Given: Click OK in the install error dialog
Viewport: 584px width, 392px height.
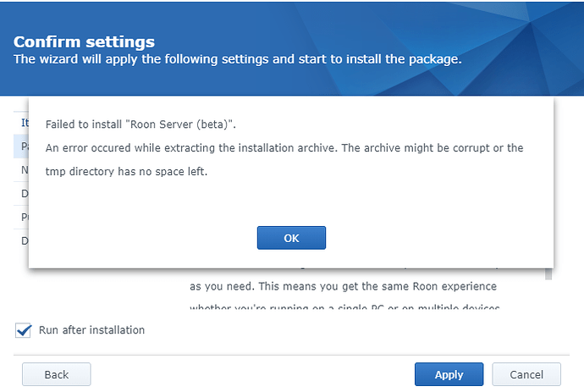Looking at the screenshot, I should 291,238.
